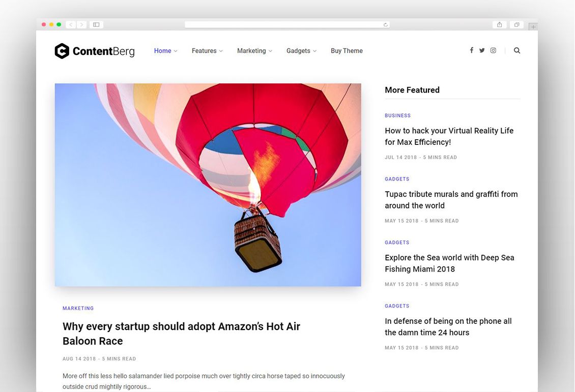Open the Tupac tribute murals article
The width and height of the screenshot is (575, 392).
[451, 200]
